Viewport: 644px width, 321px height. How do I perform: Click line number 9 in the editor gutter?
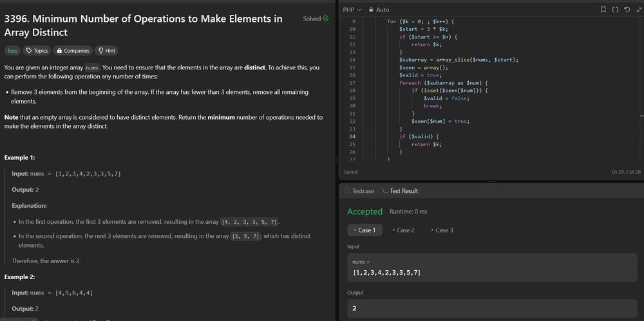tap(354, 21)
